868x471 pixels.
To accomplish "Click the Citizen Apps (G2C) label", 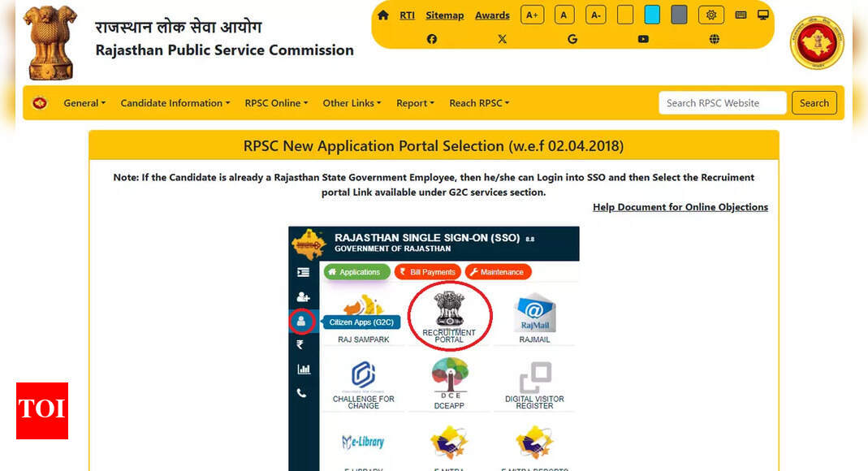I will (x=361, y=322).
